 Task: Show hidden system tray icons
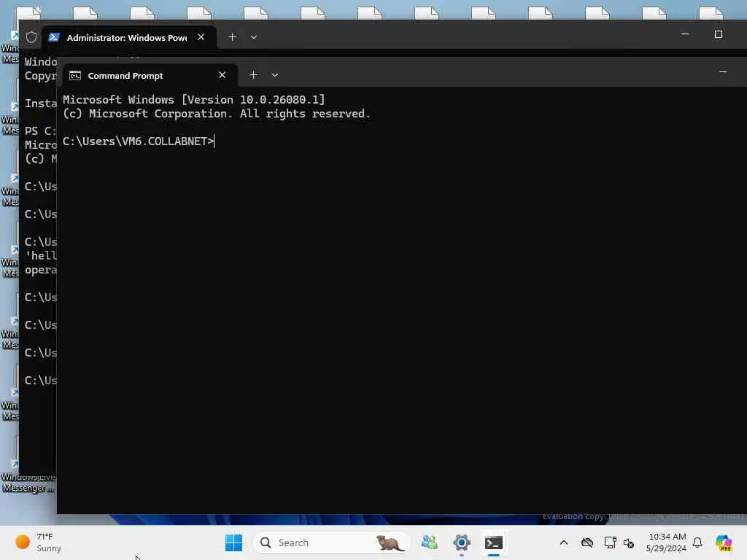point(564,542)
